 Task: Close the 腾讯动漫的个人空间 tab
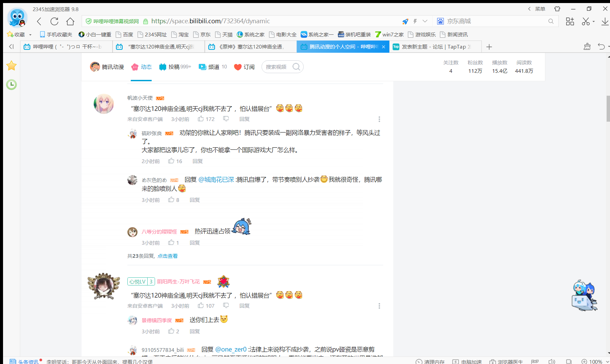click(384, 47)
